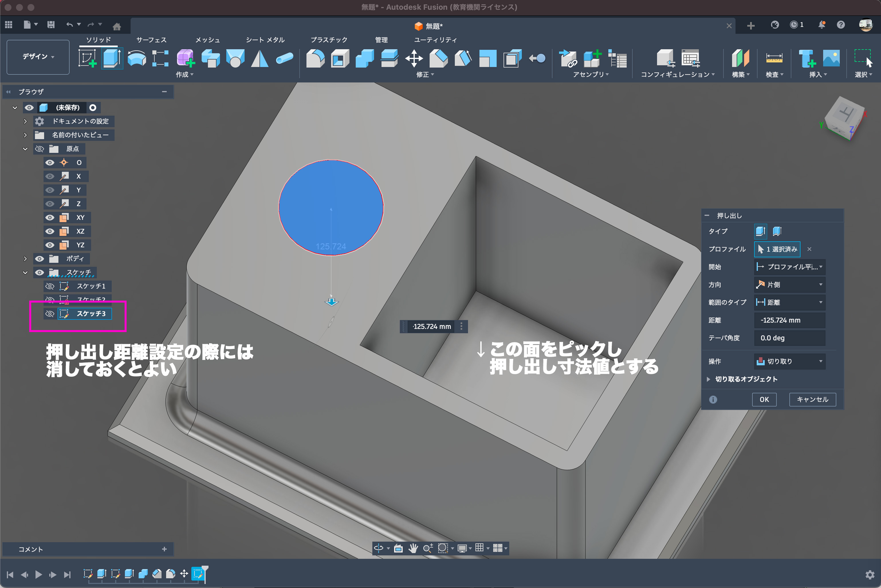Image resolution: width=881 pixels, height=588 pixels.
Task: Click the OK button in 押し出し dialog
Action: click(764, 399)
